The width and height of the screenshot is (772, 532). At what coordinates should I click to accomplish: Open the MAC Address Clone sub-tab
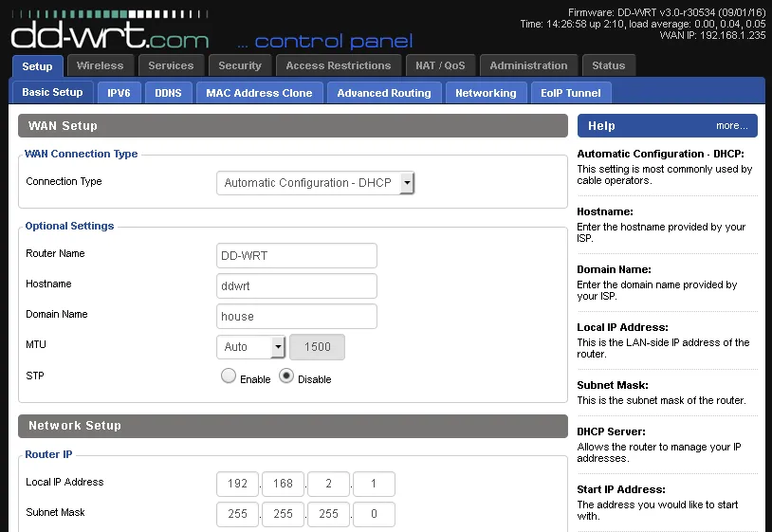tap(259, 93)
